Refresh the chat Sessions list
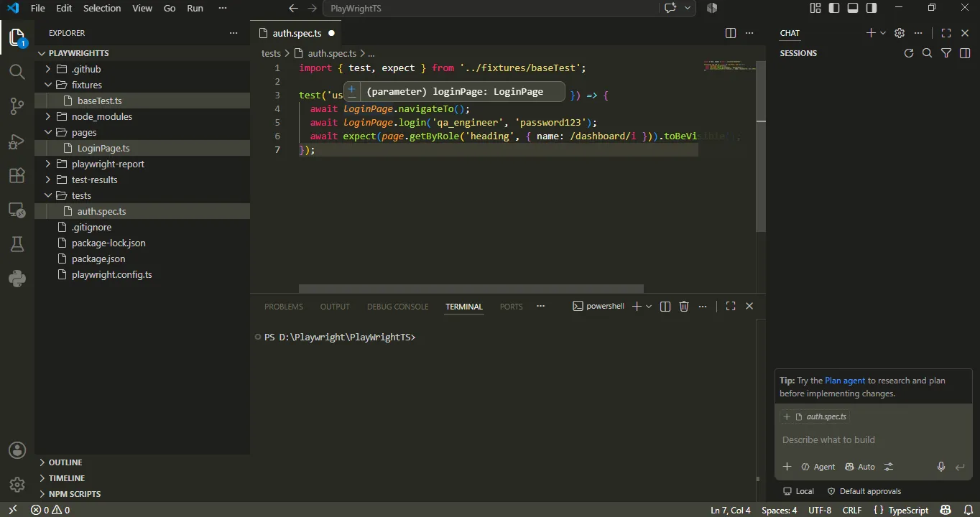The height and width of the screenshot is (517, 980). (x=909, y=53)
